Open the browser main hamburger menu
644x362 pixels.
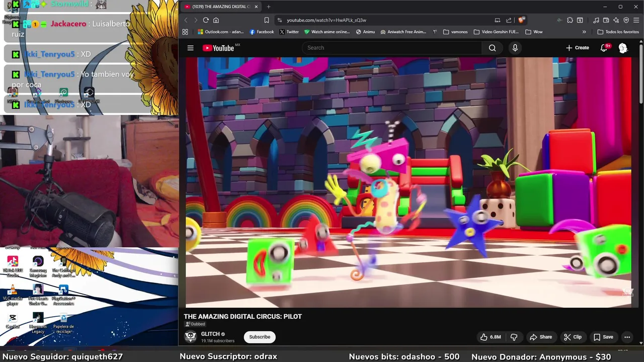coord(637,20)
